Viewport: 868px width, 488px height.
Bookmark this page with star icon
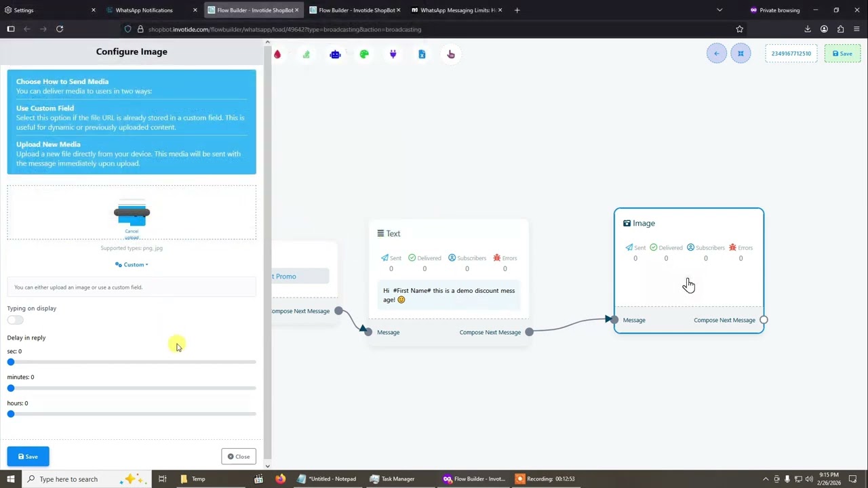[740, 29]
